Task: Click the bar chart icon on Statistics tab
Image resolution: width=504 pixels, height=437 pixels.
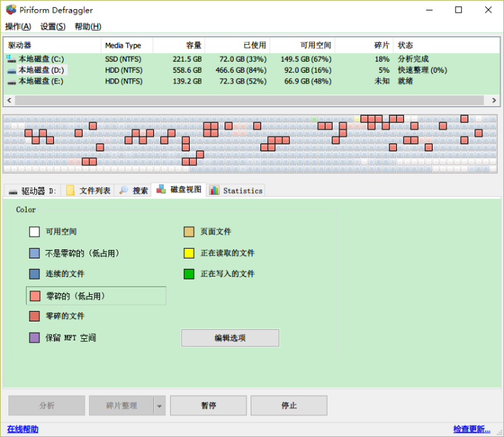Action: point(214,190)
